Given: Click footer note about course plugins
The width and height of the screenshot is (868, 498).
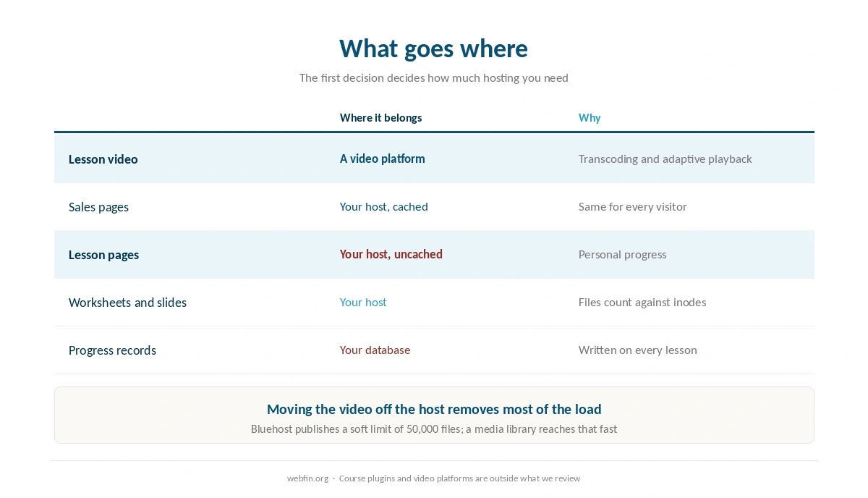Looking at the screenshot, I should point(459,478).
